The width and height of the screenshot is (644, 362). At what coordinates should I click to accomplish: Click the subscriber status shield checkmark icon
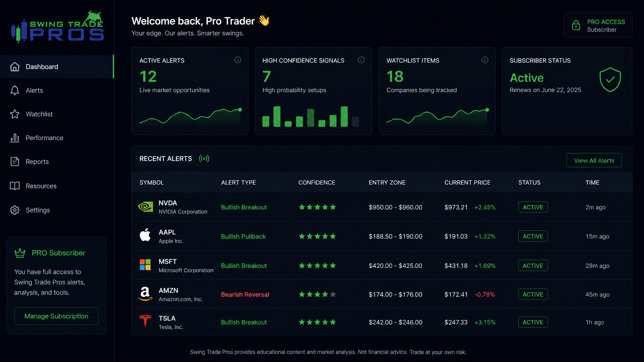point(610,80)
